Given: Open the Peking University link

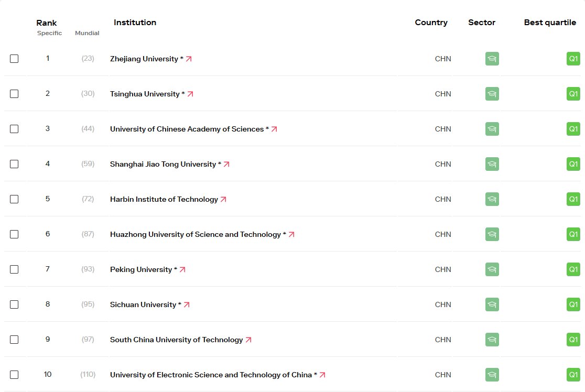Looking at the screenshot, I should point(141,269).
